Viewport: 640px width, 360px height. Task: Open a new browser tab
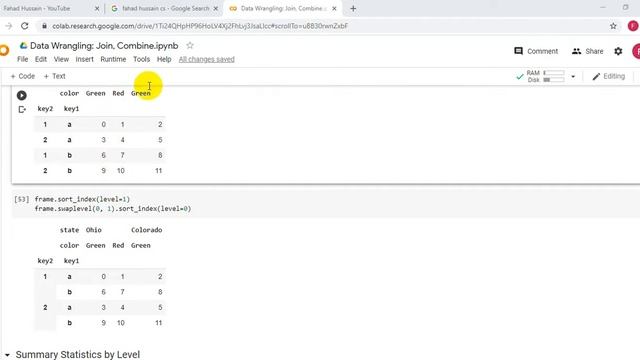353,8
